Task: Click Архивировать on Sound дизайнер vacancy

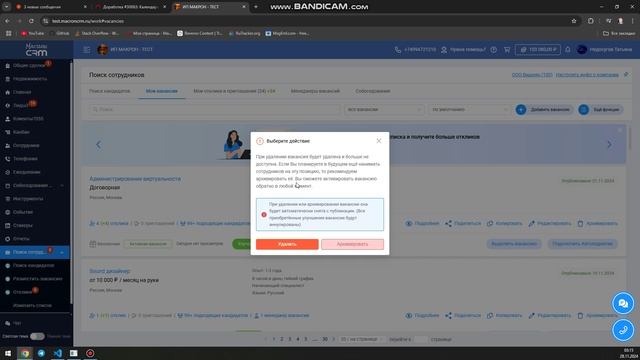Action: click(598, 316)
